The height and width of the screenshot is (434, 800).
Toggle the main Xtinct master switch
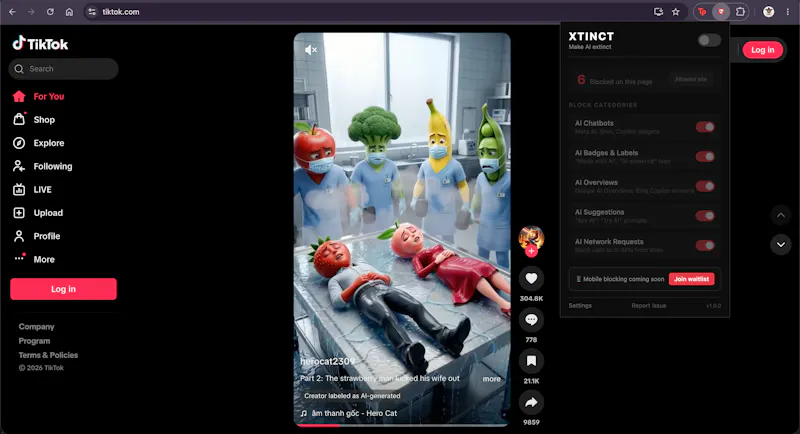click(x=709, y=40)
